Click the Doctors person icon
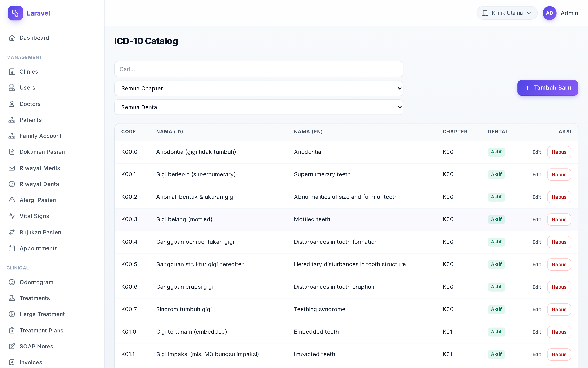Screen dimensions: 588x368 (12, 104)
